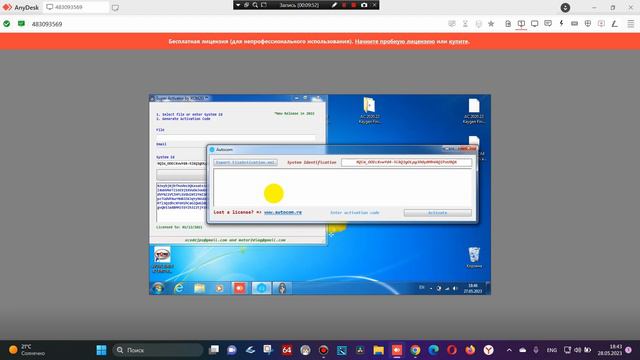The height and width of the screenshot is (360, 640).
Task: Click the recorder toolbar camera snapshot icon
Action: point(364,5)
